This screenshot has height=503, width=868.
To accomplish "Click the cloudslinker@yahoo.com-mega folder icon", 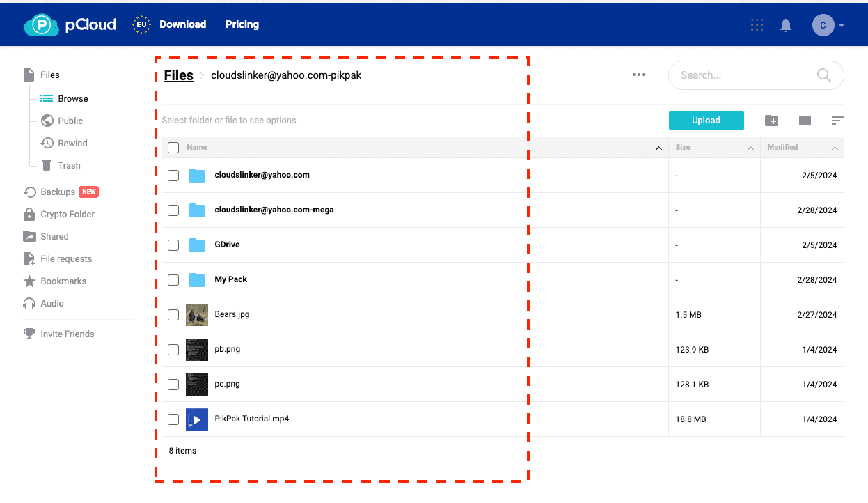I will coord(197,210).
